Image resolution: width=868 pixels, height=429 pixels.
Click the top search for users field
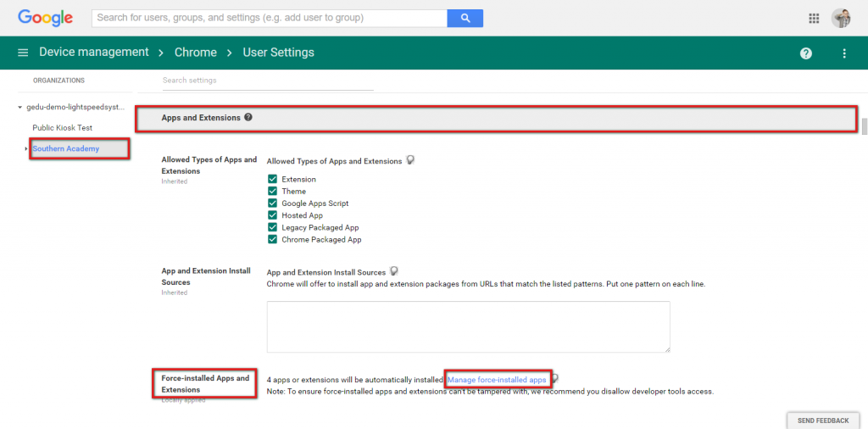click(269, 18)
